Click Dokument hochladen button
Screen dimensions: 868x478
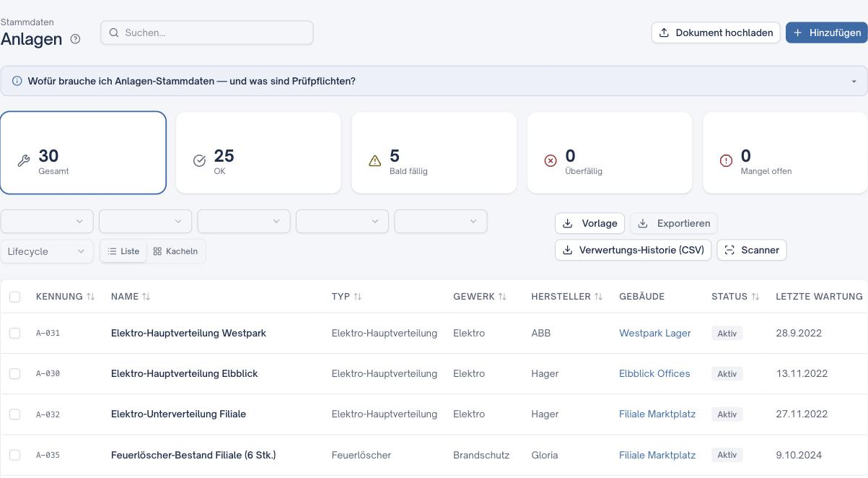point(716,32)
